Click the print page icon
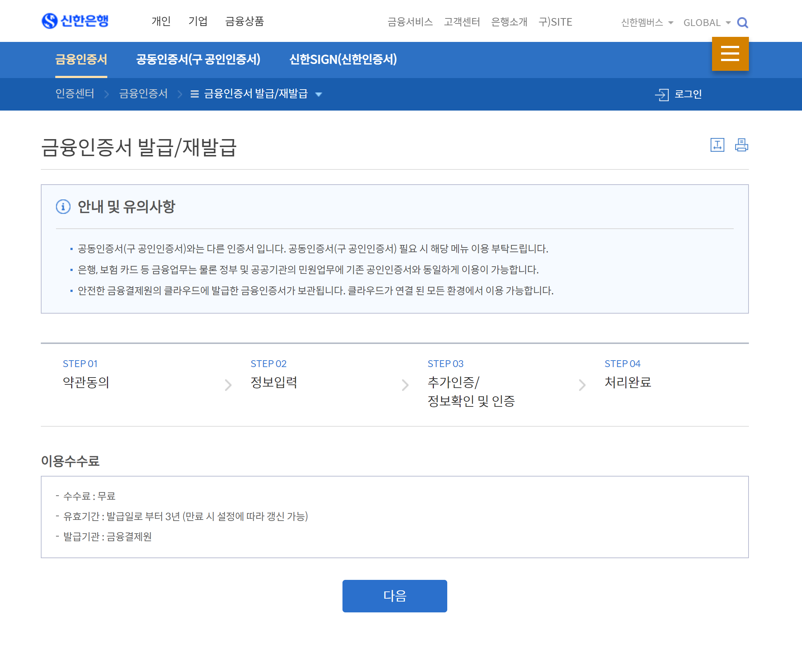 click(x=741, y=145)
